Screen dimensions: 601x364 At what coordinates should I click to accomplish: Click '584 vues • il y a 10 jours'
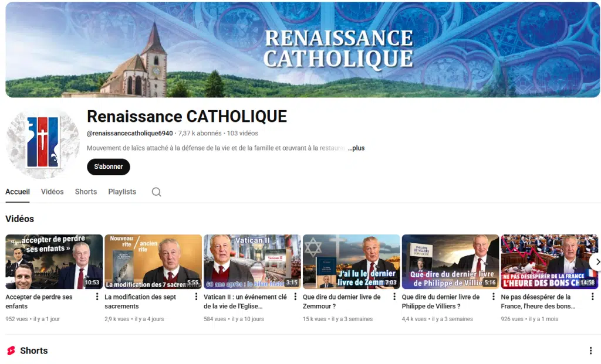234,319
